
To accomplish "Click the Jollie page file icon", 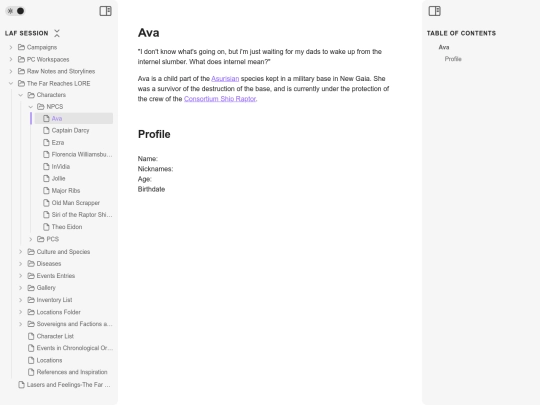I will pyautogui.click(x=46, y=178).
